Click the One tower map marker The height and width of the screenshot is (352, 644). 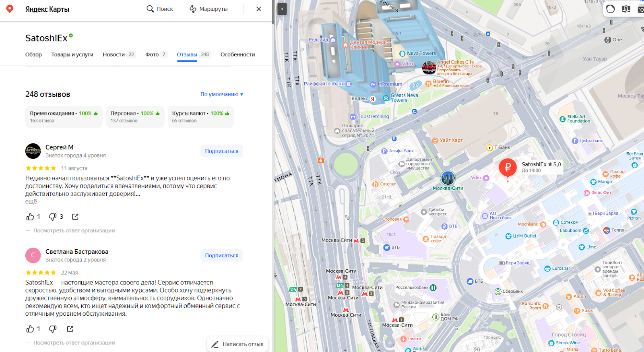[608, 40]
